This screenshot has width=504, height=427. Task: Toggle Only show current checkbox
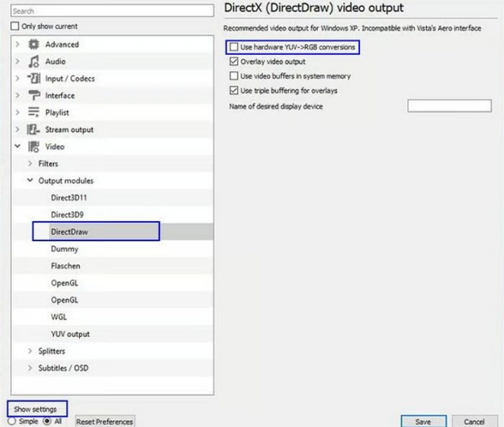(15, 26)
